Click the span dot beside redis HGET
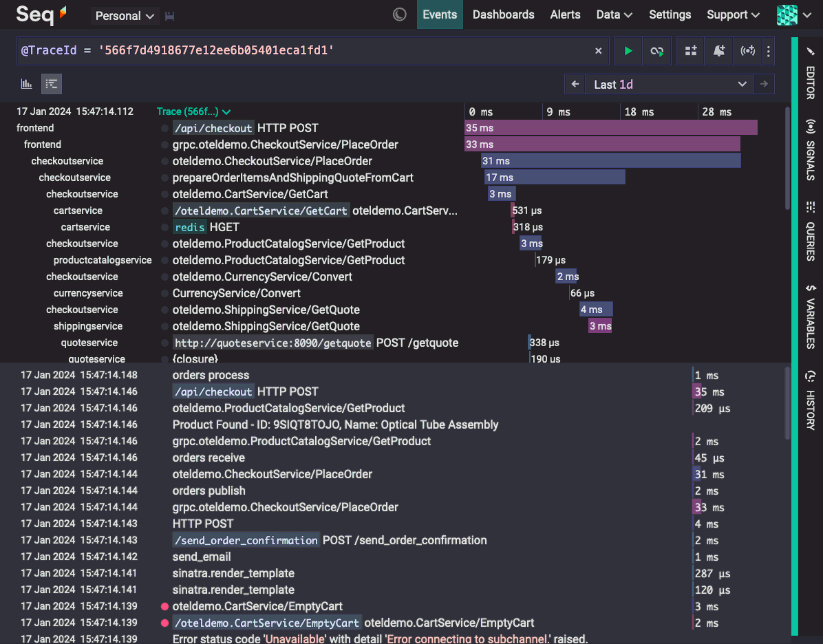The image size is (823, 644). coord(165,227)
